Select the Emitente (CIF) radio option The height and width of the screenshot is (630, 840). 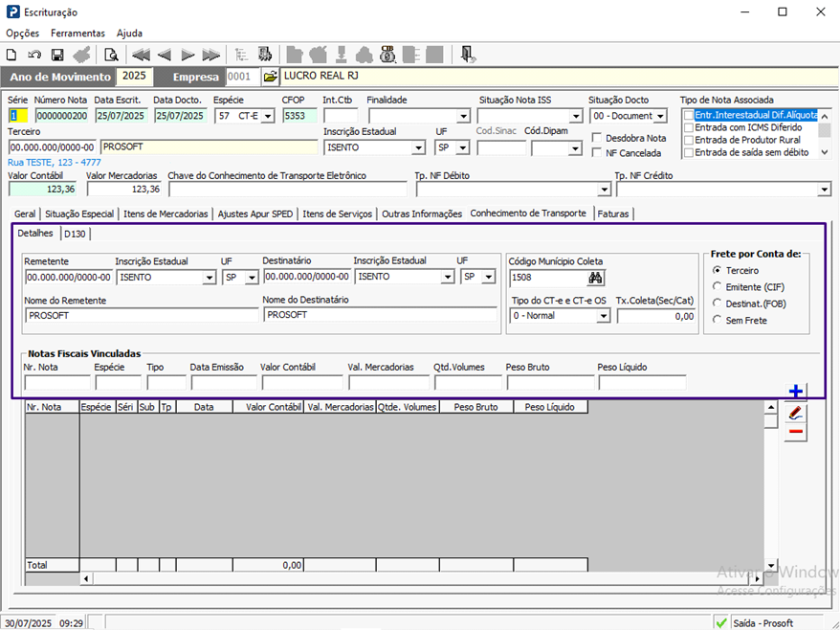[x=718, y=287]
